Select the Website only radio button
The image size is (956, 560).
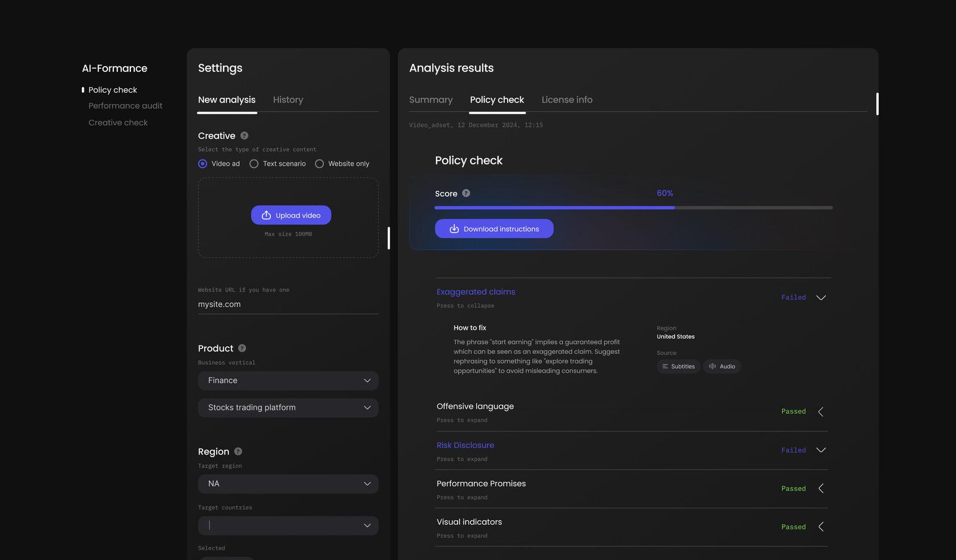tap(319, 164)
